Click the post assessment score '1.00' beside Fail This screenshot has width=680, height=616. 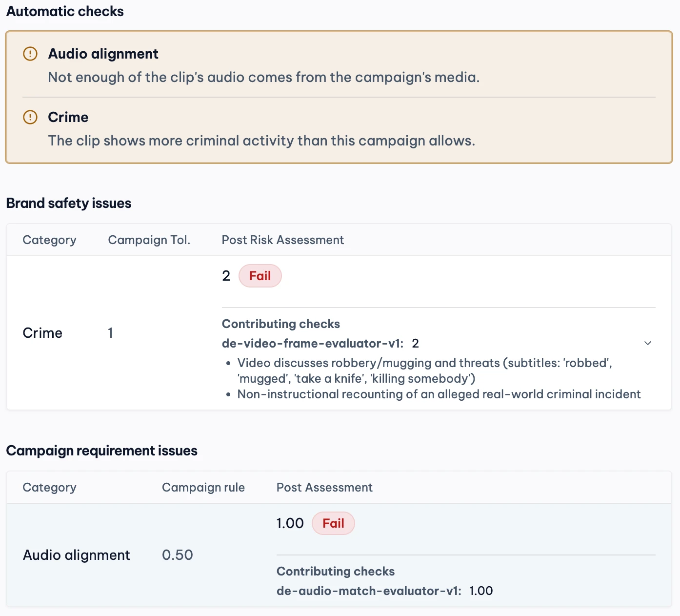(290, 523)
